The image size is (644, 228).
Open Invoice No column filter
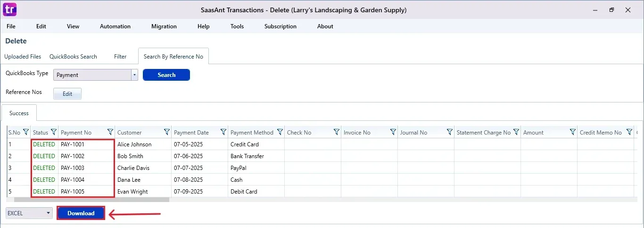click(x=393, y=132)
